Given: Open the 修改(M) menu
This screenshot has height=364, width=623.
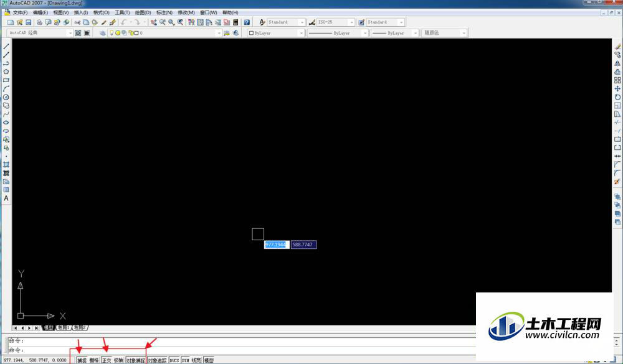Looking at the screenshot, I should [186, 12].
